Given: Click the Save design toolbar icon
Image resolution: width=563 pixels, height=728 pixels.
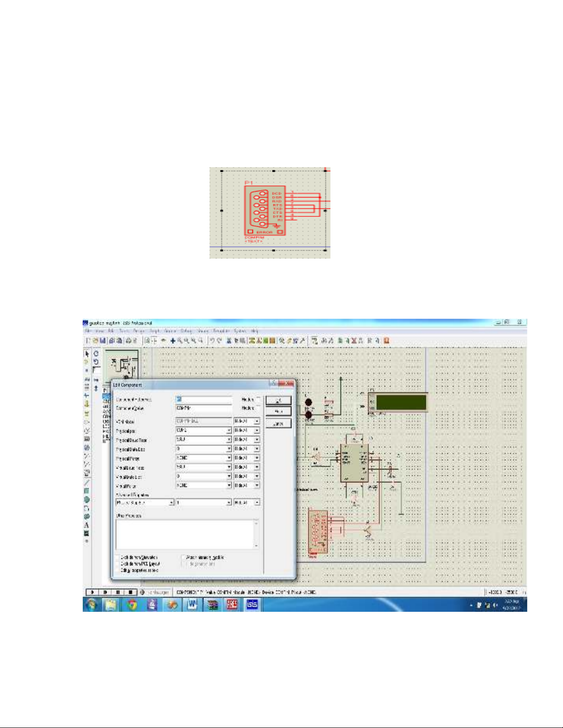Looking at the screenshot, I should click(x=103, y=341).
